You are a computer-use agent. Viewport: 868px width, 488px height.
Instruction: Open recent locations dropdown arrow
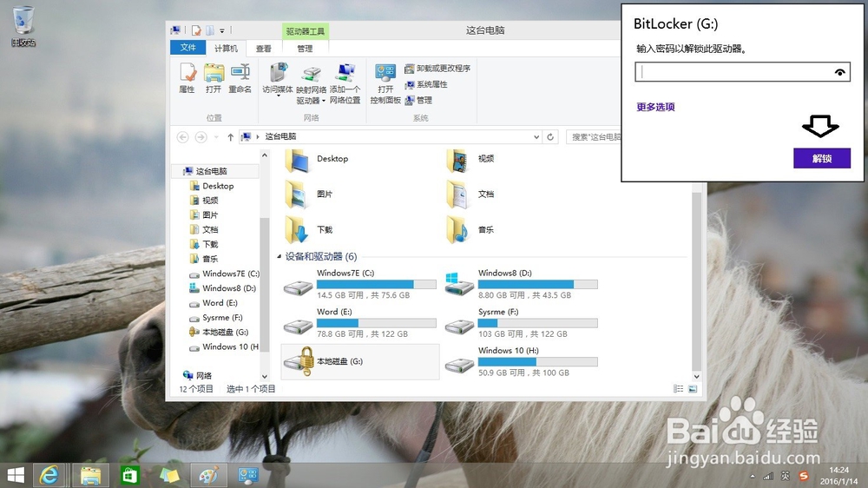216,137
